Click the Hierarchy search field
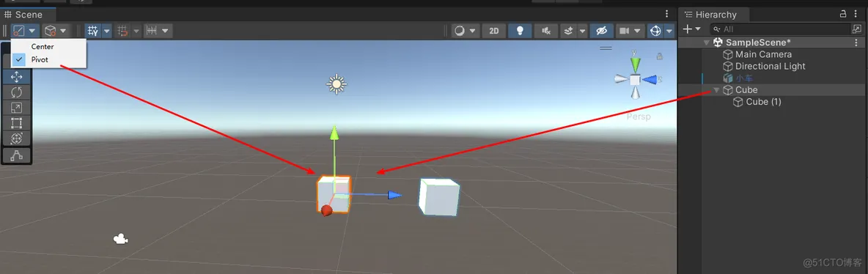This screenshot has height=274, width=868. click(781, 29)
